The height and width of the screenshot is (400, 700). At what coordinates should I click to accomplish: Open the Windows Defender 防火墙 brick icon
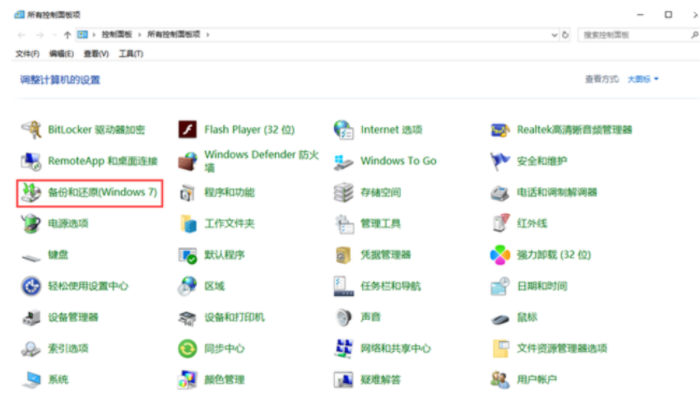[x=188, y=161]
